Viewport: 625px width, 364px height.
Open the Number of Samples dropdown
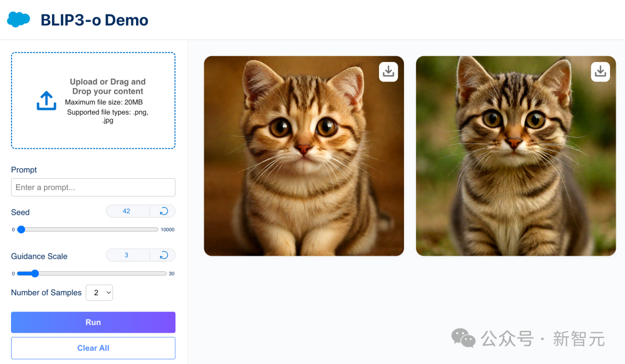pos(100,293)
